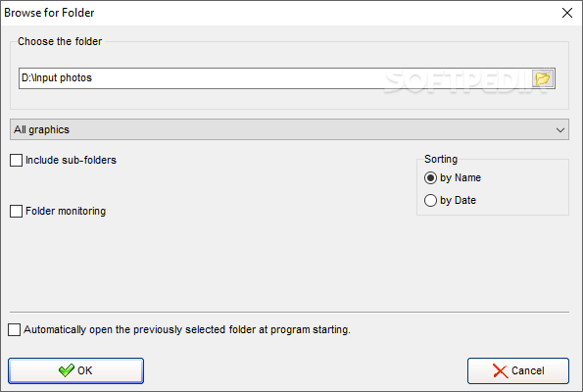Click the green checkmark icon on OK
Viewport: 583px width, 392px height.
pos(67,370)
